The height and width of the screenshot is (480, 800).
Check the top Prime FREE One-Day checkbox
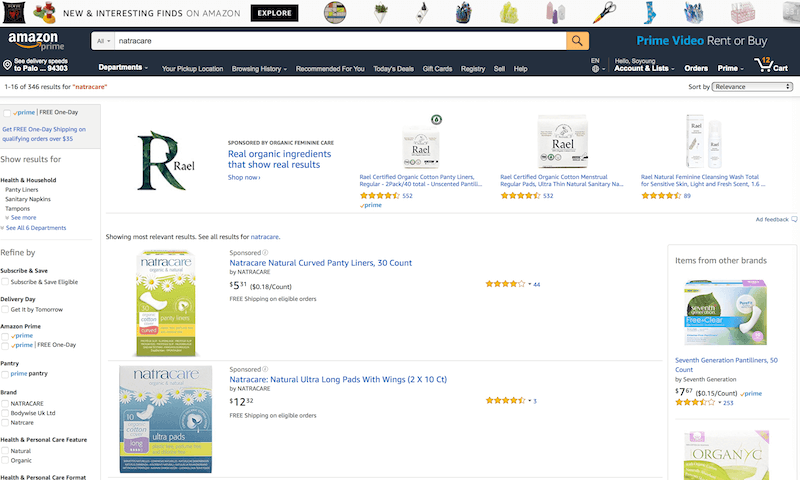pyautogui.click(x=7, y=113)
